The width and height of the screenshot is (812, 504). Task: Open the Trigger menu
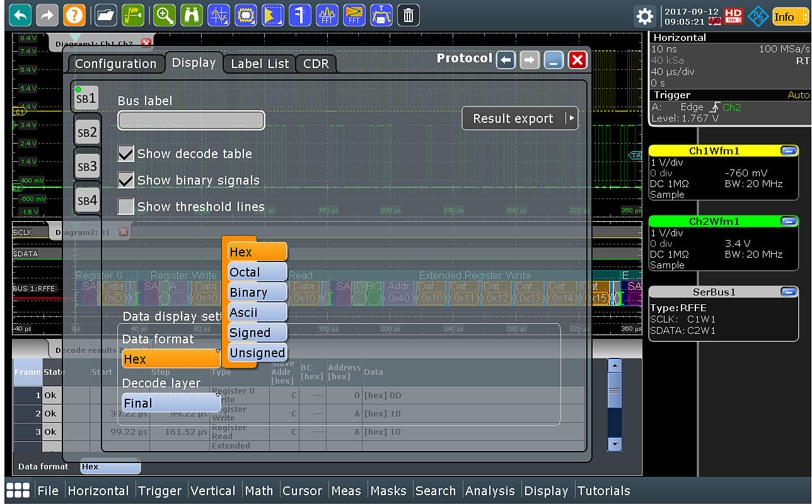pyautogui.click(x=159, y=491)
